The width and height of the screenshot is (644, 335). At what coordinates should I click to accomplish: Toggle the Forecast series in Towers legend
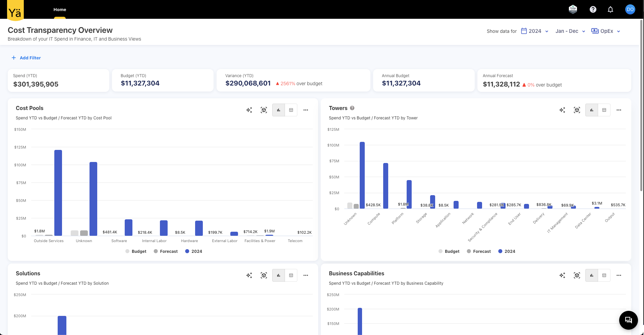pos(479,251)
